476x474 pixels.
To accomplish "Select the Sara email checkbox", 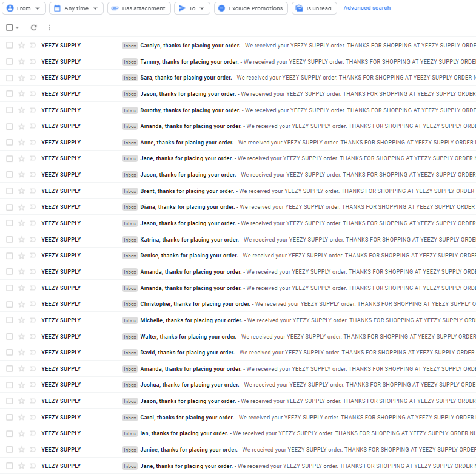I will click(x=10, y=78).
